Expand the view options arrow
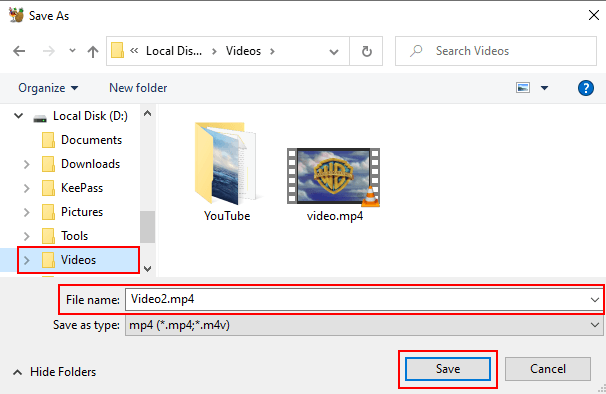 point(544,88)
